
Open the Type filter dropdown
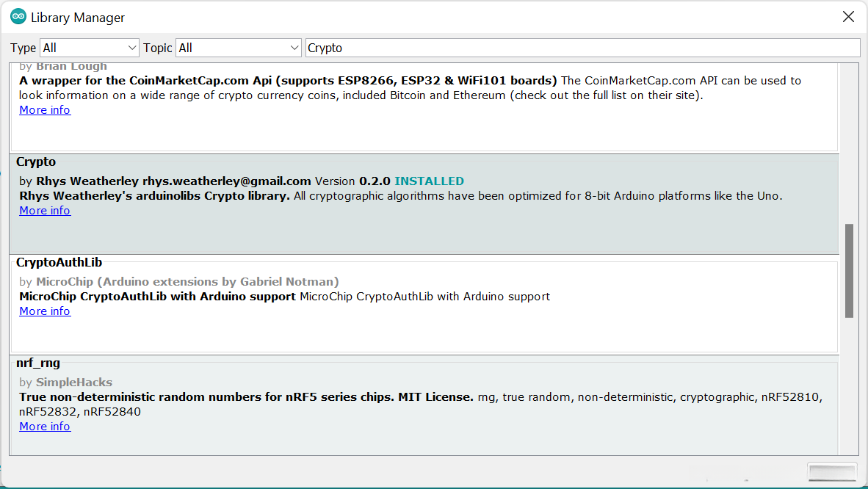[90, 48]
